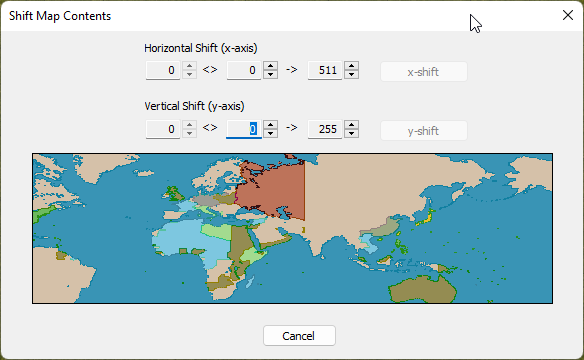Decrease the first vertical shift value
The image size is (584, 360).
coord(190,133)
